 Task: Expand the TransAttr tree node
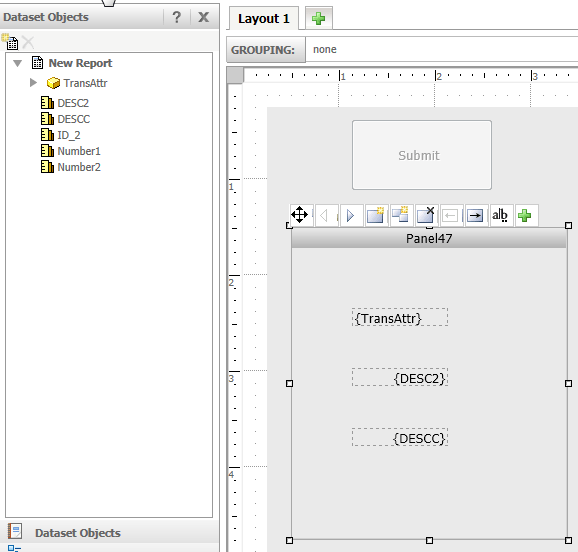point(34,83)
